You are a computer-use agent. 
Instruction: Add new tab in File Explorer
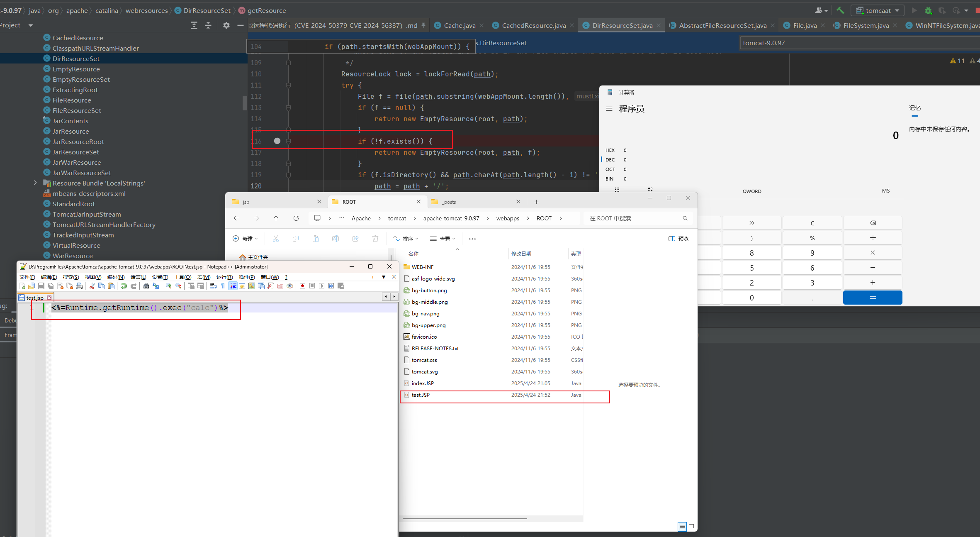tap(536, 202)
